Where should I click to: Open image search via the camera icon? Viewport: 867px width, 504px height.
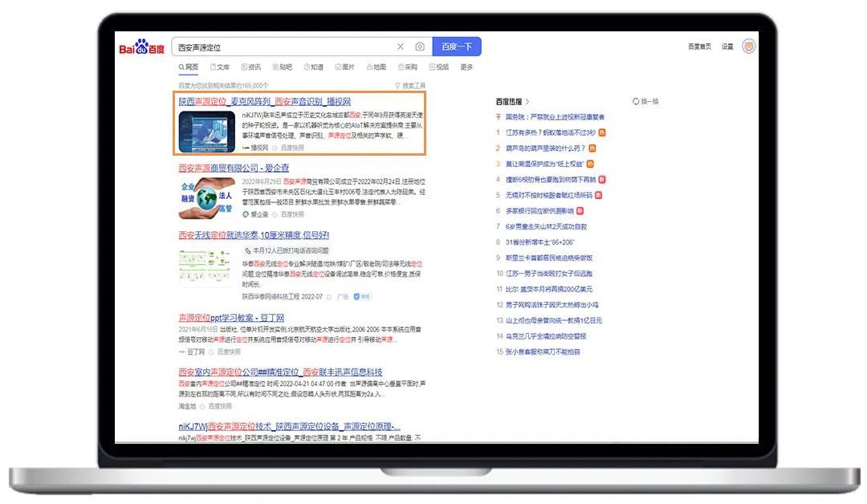click(x=420, y=47)
